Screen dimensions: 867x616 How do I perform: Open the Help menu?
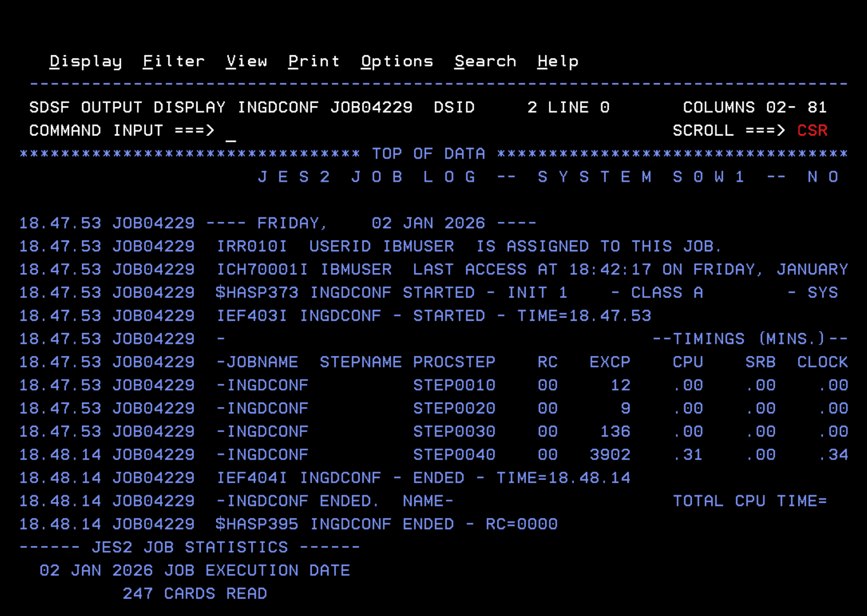(x=558, y=61)
